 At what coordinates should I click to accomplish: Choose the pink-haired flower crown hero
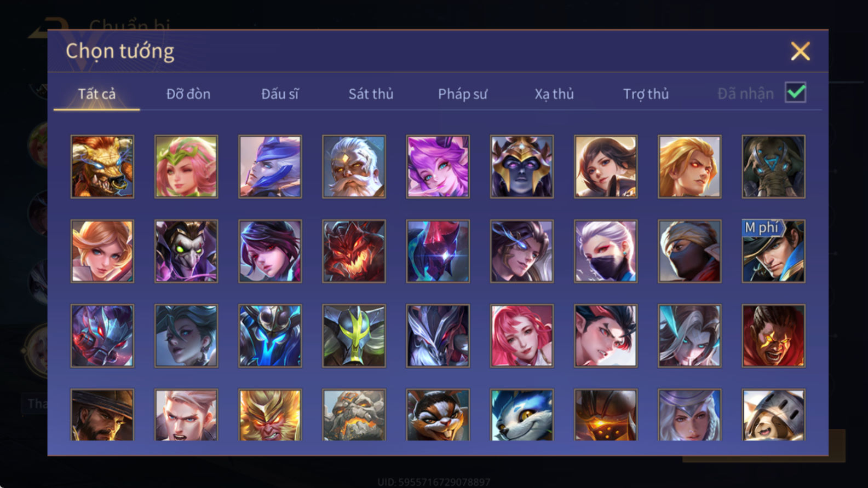click(186, 166)
